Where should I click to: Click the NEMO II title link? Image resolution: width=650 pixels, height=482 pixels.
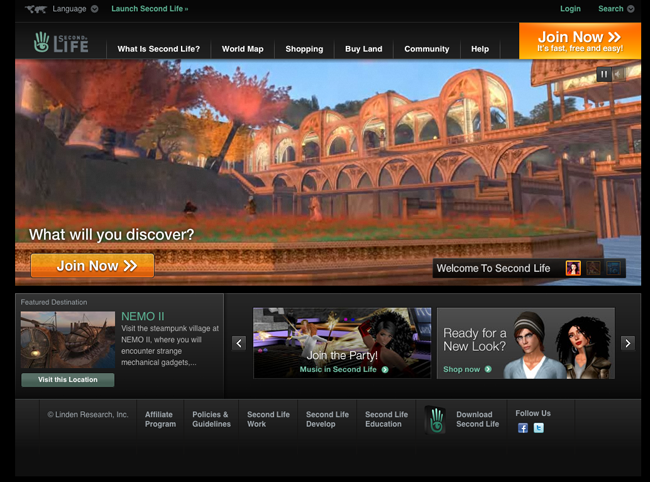coord(143,317)
